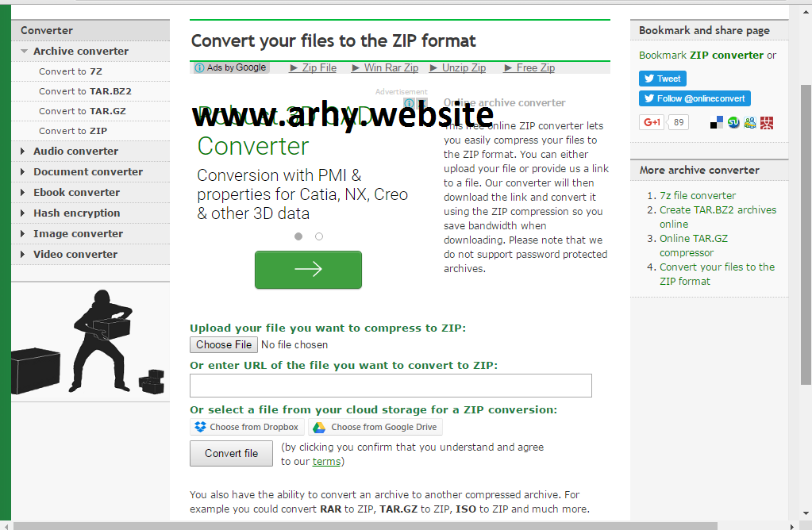Click the vertical scrollbar down arrow
This screenshot has height=530, width=812.
tap(806, 514)
